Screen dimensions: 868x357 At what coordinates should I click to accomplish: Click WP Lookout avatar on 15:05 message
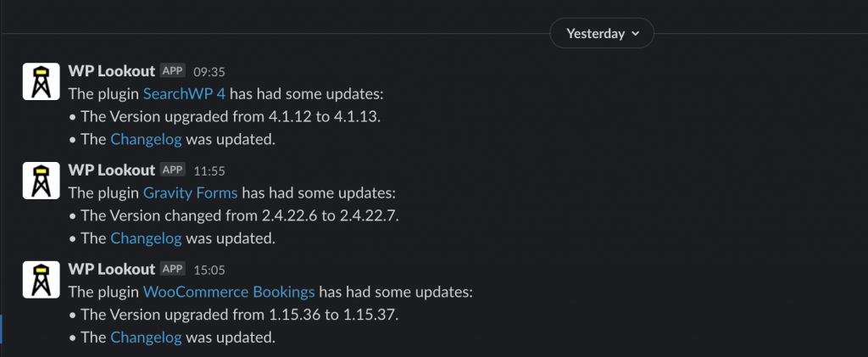pyautogui.click(x=41, y=280)
